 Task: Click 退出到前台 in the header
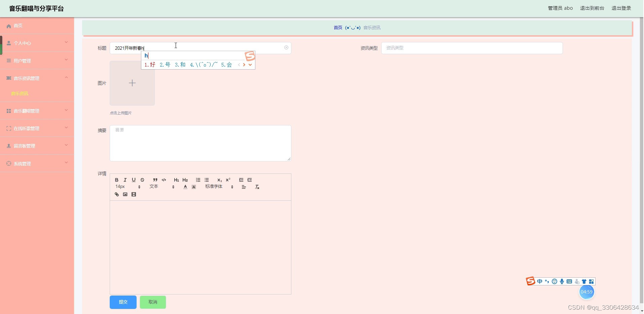(592, 8)
